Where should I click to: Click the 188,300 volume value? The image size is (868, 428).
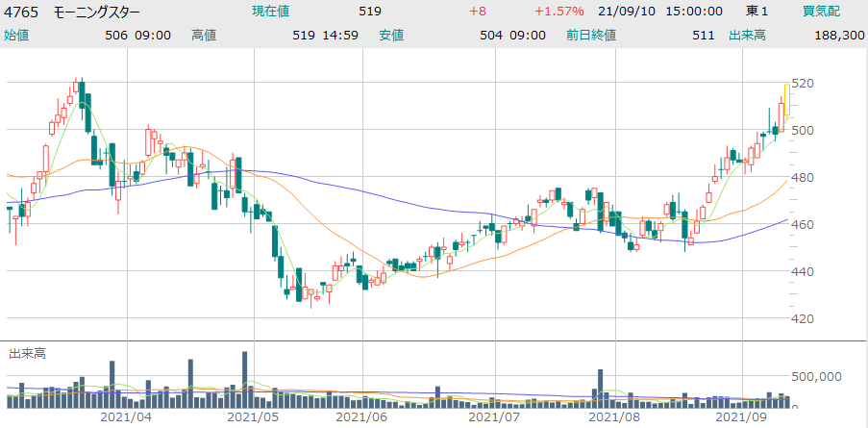click(x=835, y=35)
